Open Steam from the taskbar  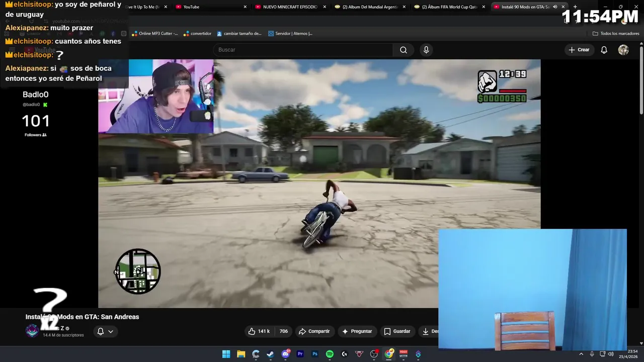coord(271,354)
